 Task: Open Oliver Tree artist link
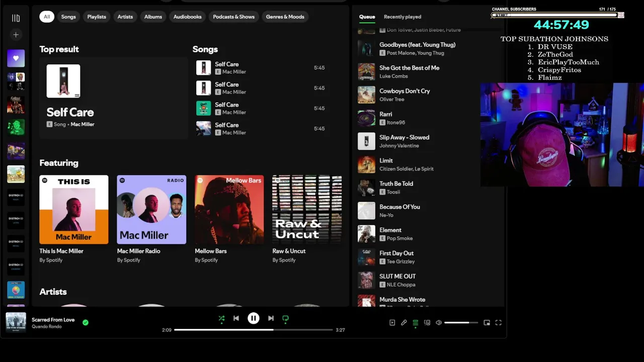coord(391,99)
